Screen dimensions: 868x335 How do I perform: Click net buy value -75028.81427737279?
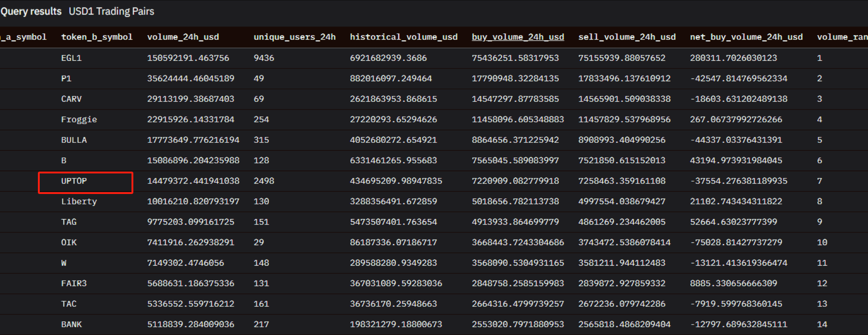(736, 242)
